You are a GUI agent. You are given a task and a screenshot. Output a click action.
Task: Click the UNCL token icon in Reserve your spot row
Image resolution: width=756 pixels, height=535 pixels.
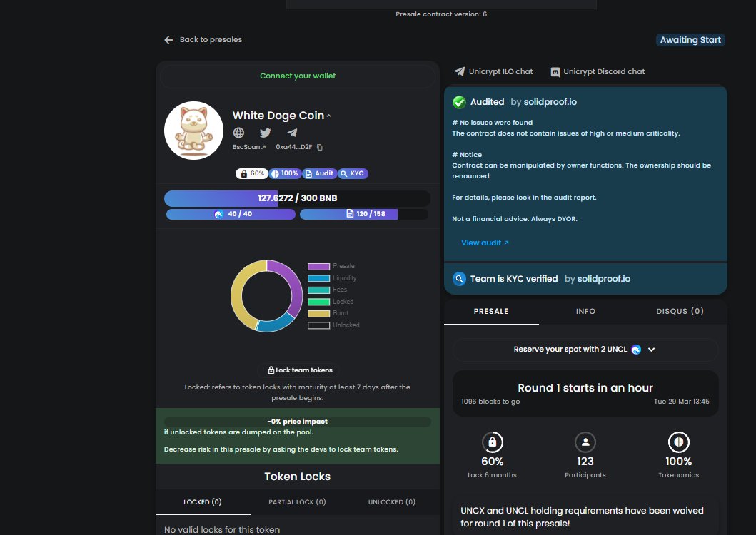[637, 350]
